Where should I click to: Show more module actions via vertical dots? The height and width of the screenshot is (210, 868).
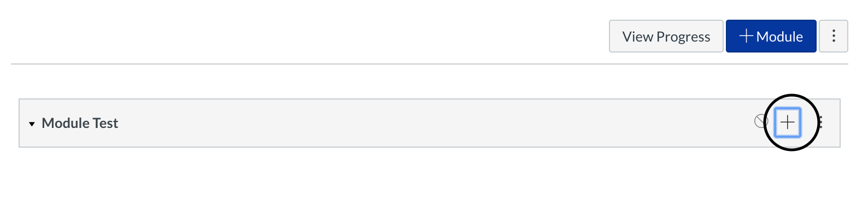coord(820,122)
